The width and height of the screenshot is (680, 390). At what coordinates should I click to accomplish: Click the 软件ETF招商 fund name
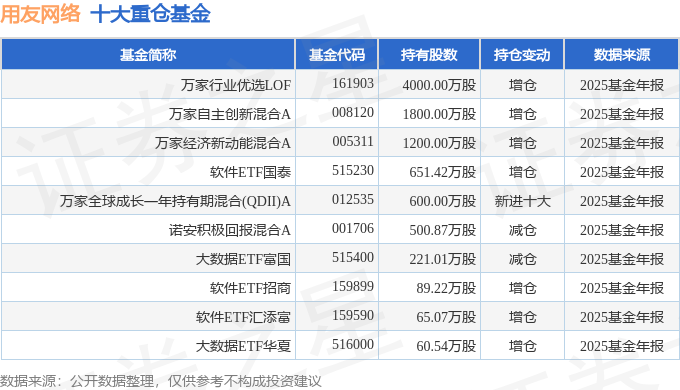click(250, 288)
